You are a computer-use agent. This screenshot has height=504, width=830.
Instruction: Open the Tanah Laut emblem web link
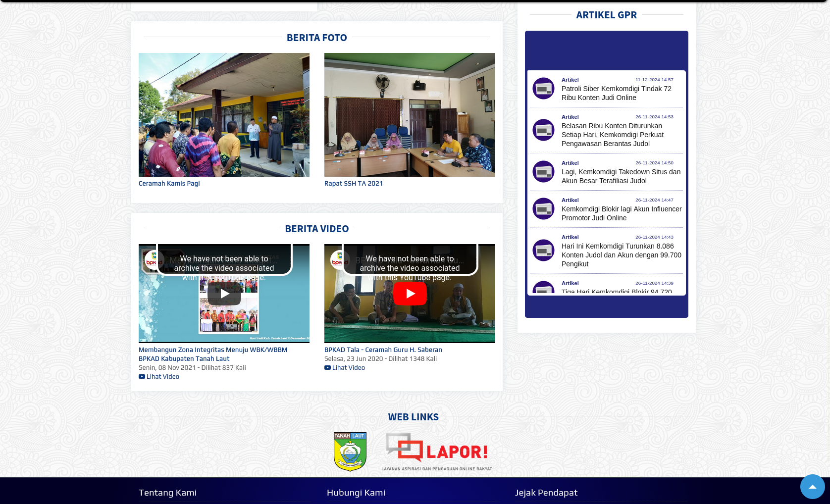(x=350, y=452)
